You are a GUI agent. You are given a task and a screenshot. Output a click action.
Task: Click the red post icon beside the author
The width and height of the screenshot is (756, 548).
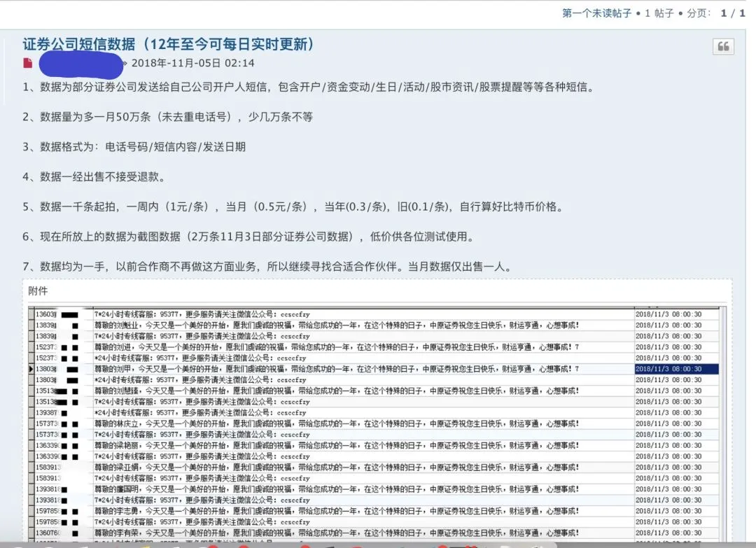click(x=27, y=63)
